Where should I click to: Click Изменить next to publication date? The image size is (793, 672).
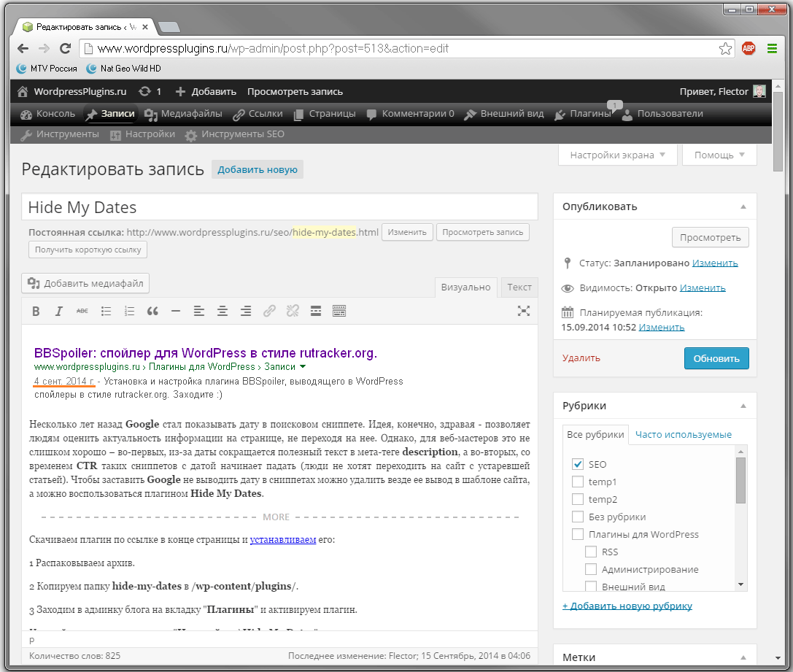662,327
